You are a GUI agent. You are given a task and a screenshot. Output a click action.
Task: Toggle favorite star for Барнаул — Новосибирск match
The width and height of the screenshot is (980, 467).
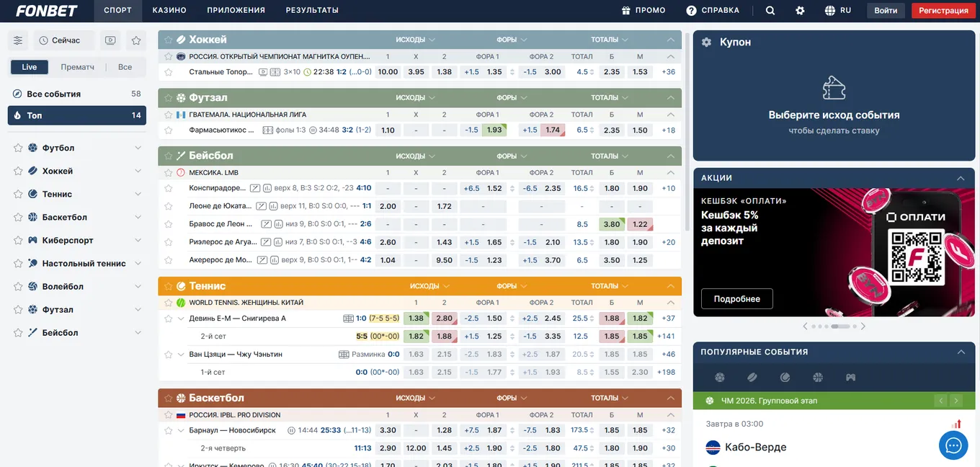(x=169, y=430)
